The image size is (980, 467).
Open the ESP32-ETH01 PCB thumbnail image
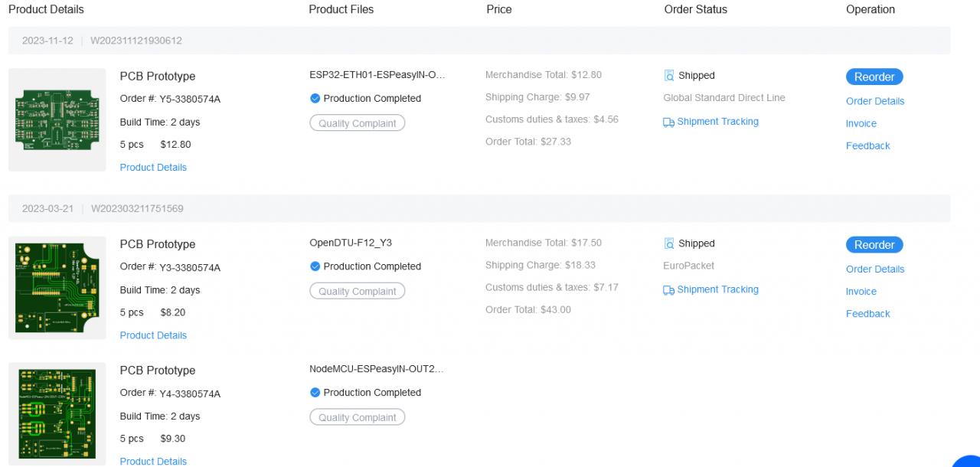pos(57,119)
